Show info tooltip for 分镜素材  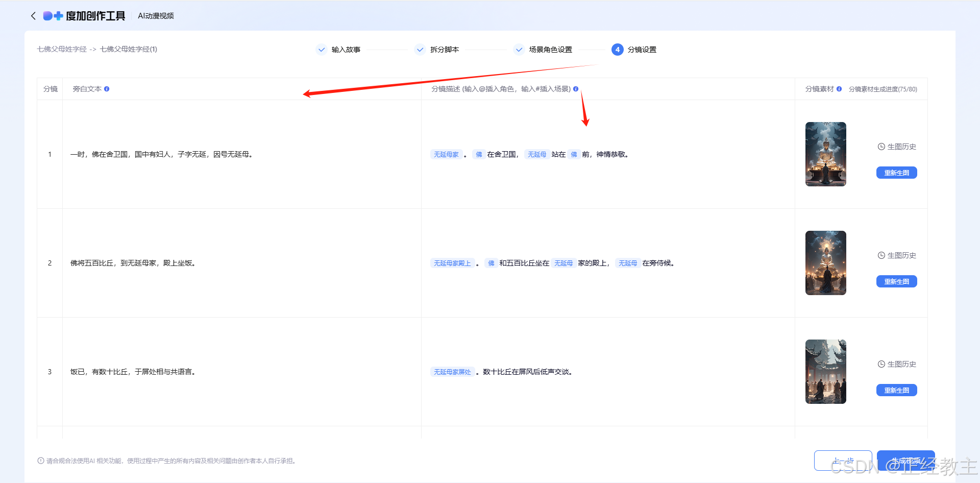(x=839, y=89)
